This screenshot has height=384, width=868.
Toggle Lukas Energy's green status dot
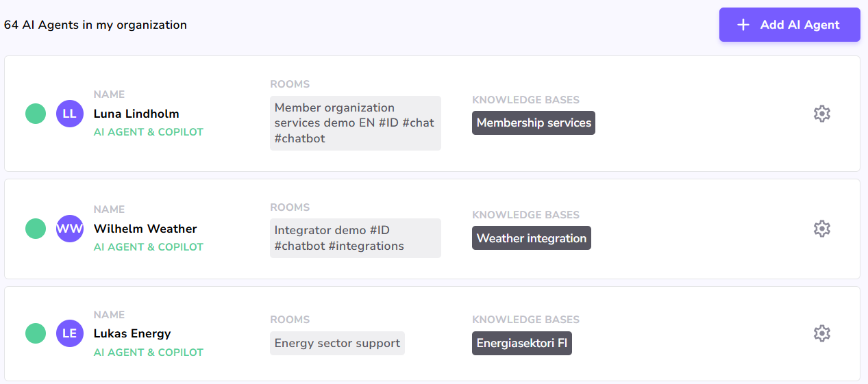coord(36,333)
